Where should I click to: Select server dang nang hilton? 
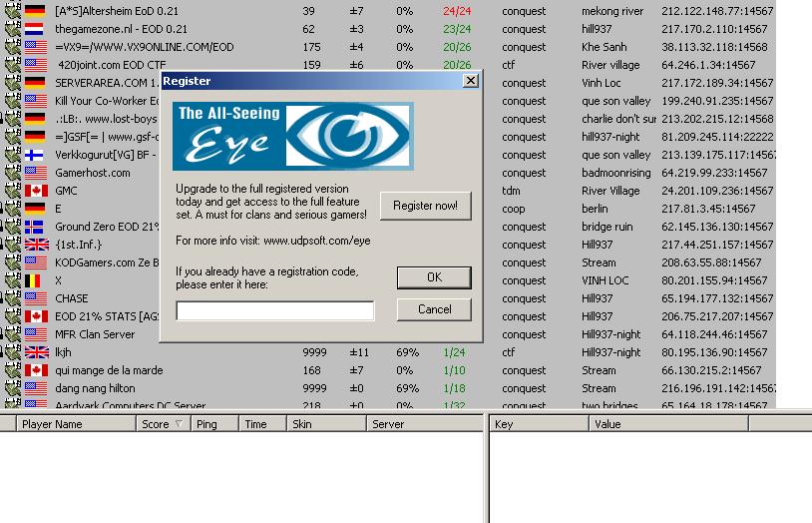(95, 388)
